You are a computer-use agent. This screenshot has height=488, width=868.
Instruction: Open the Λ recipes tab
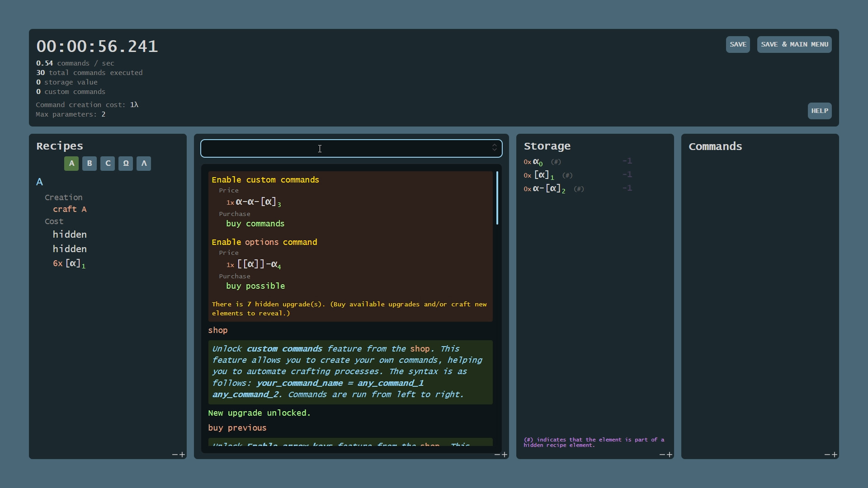click(x=144, y=164)
